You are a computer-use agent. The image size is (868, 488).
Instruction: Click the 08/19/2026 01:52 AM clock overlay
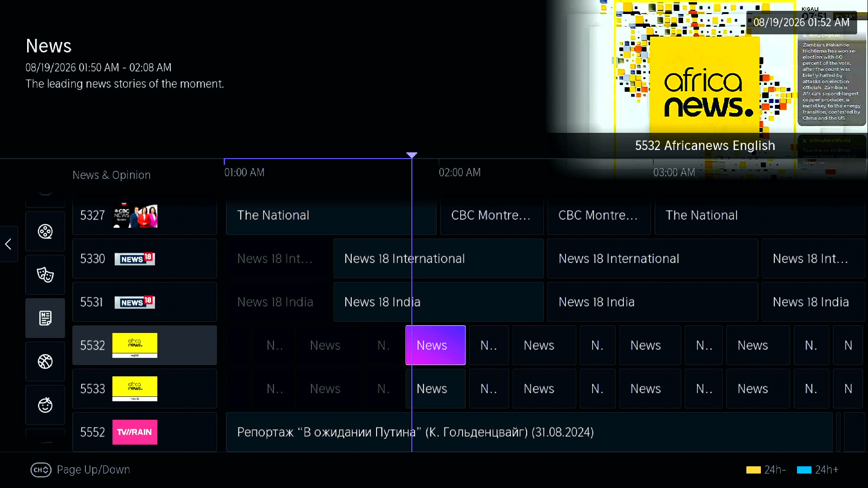(x=801, y=22)
